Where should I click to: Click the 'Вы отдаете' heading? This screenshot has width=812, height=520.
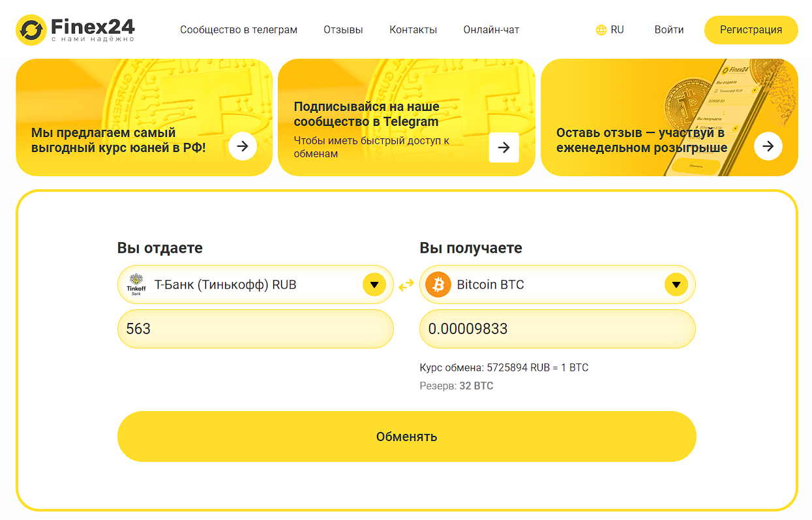[x=160, y=248]
